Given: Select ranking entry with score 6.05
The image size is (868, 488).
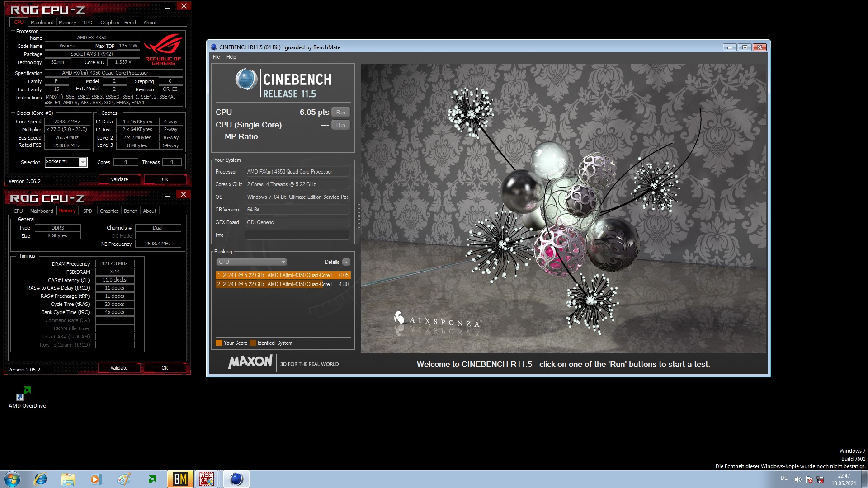Looking at the screenshot, I should tap(283, 275).
